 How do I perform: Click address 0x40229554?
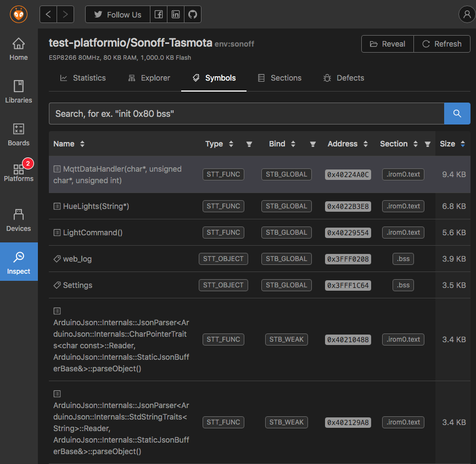click(348, 233)
